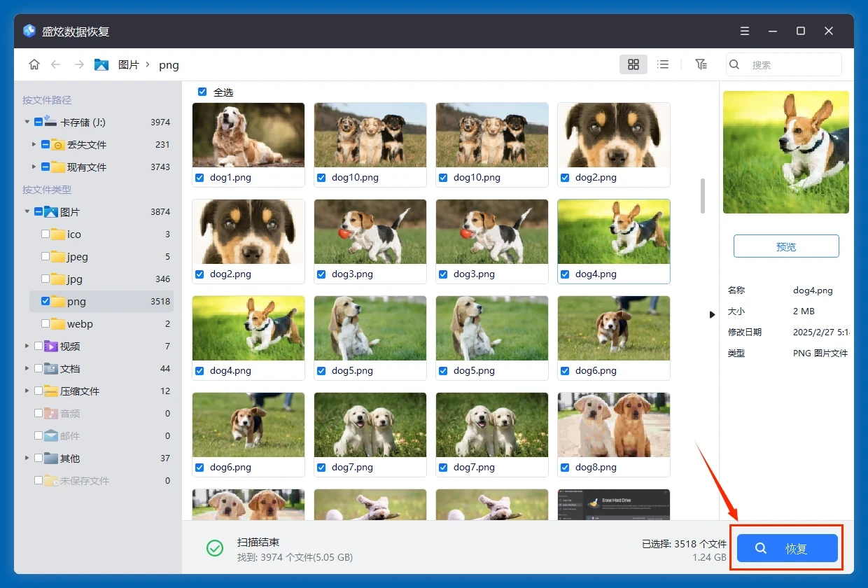Switch to list view
The height and width of the screenshot is (588, 868).
663,64
